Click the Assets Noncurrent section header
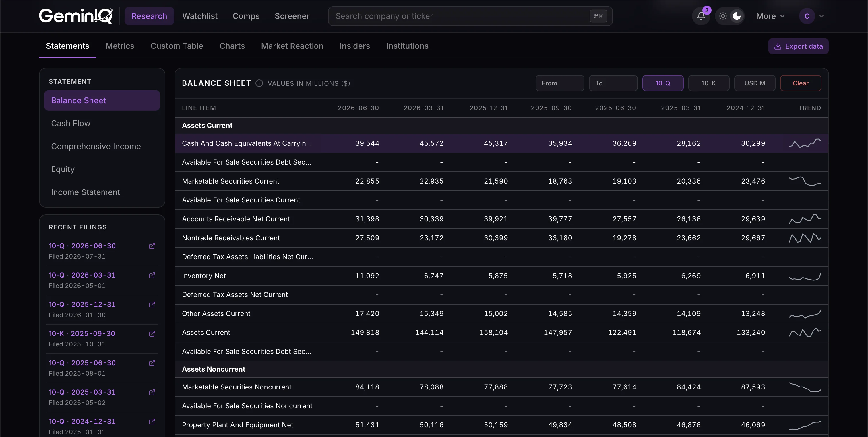The image size is (868, 437). [213, 369]
